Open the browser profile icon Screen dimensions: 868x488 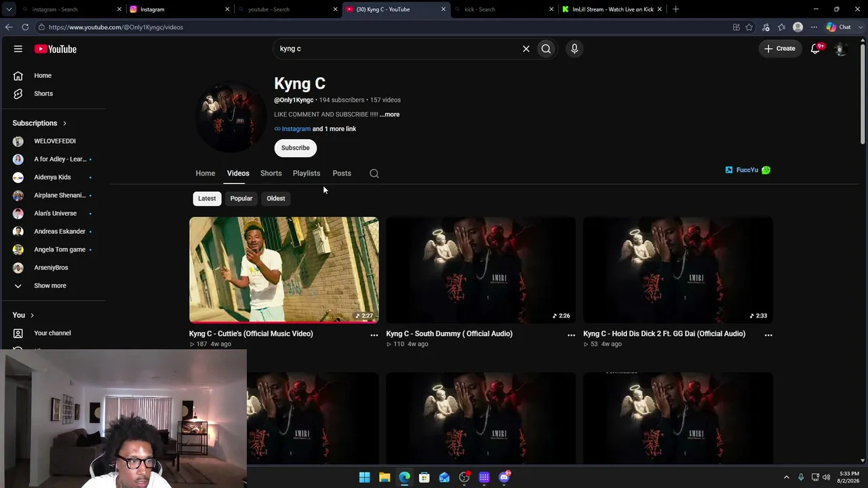point(798,27)
